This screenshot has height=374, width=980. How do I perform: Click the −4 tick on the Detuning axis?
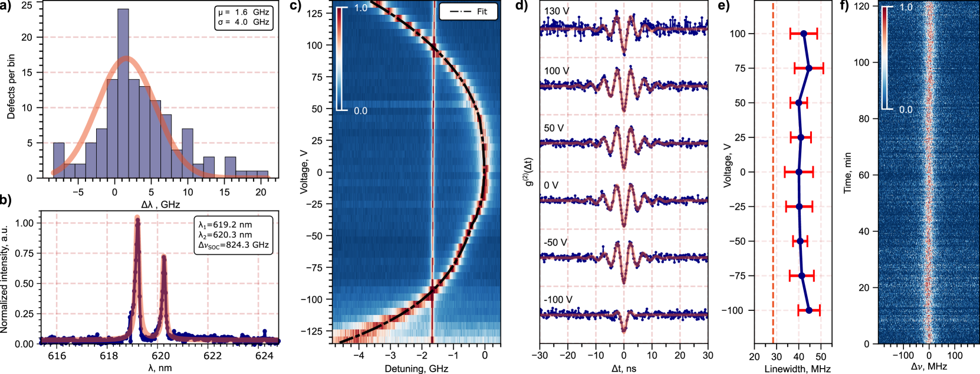pos(359,356)
